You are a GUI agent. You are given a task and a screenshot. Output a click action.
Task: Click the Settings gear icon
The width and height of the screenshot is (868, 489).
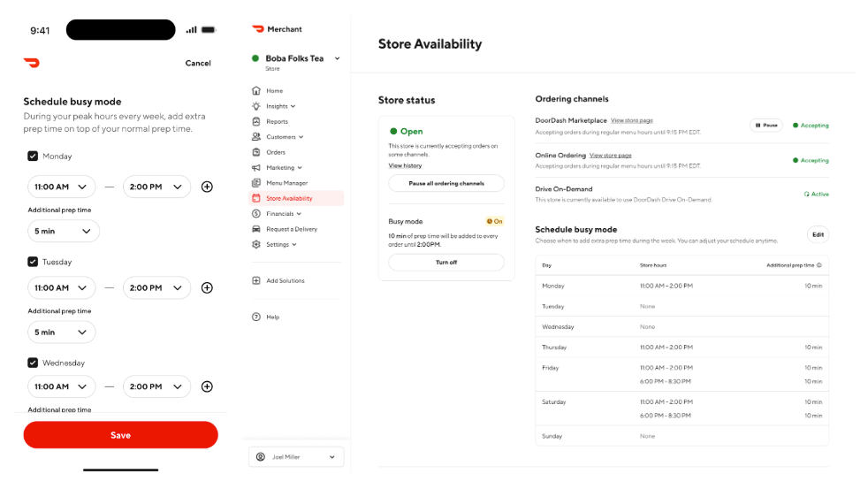255,244
